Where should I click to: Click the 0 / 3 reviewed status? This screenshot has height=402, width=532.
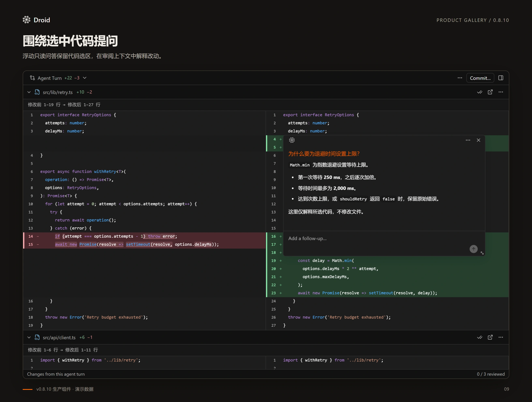pos(491,374)
